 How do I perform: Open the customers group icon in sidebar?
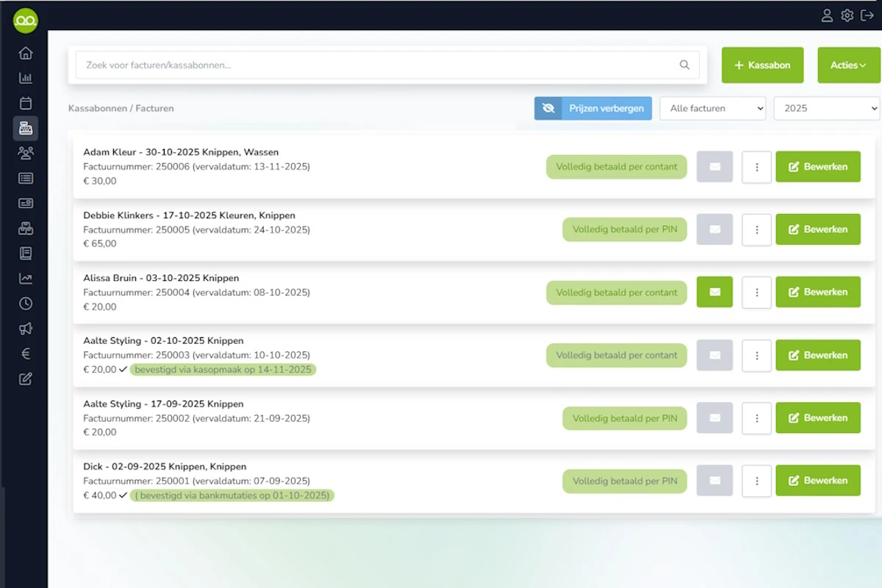[x=26, y=153]
